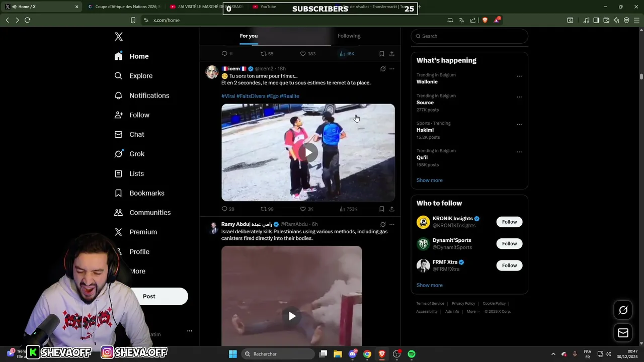
Task: Open icem's profile avatar
Action: coord(212,72)
